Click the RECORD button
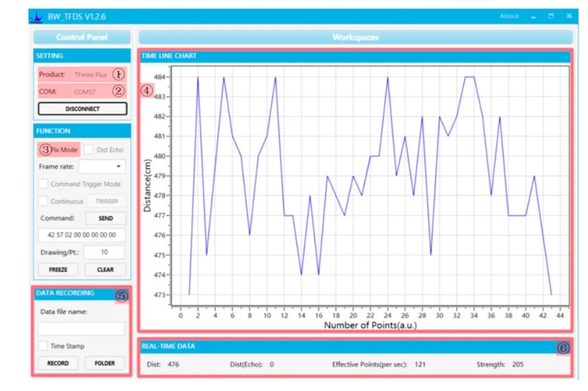The width and height of the screenshot is (588, 391). coord(58,364)
